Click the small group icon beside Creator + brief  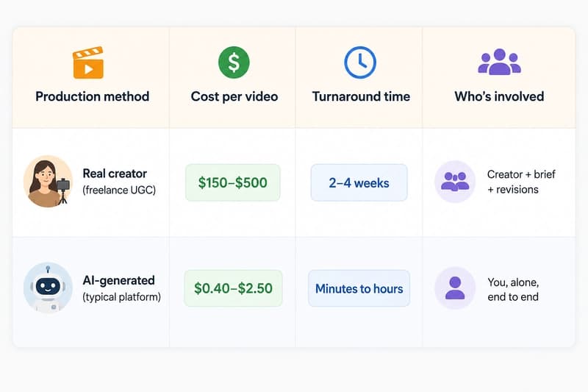coord(455,182)
